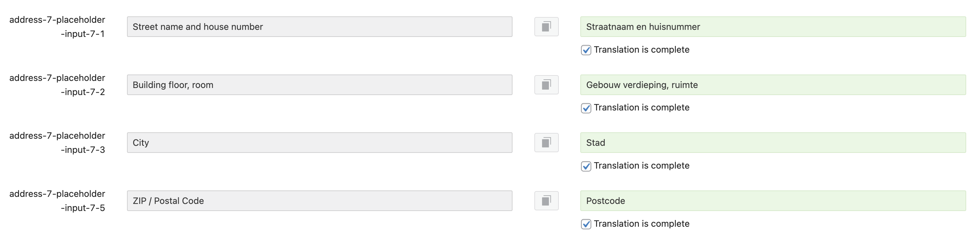Click the address-7-placeholder-input-7-1 label
The image size is (980, 246).
(57, 27)
